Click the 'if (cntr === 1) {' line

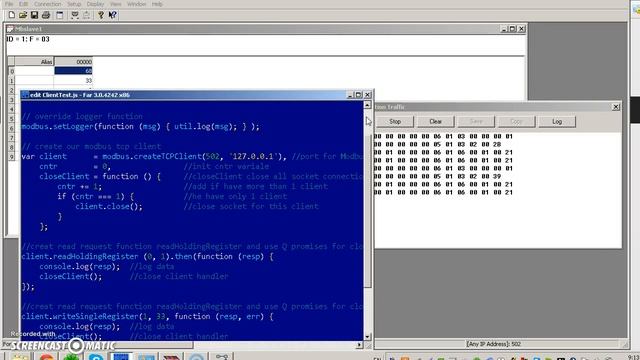(x=96, y=196)
